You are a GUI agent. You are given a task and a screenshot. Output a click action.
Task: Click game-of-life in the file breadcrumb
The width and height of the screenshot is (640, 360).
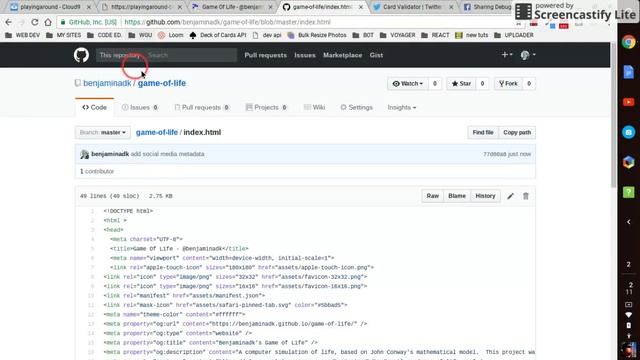pyautogui.click(x=157, y=133)
